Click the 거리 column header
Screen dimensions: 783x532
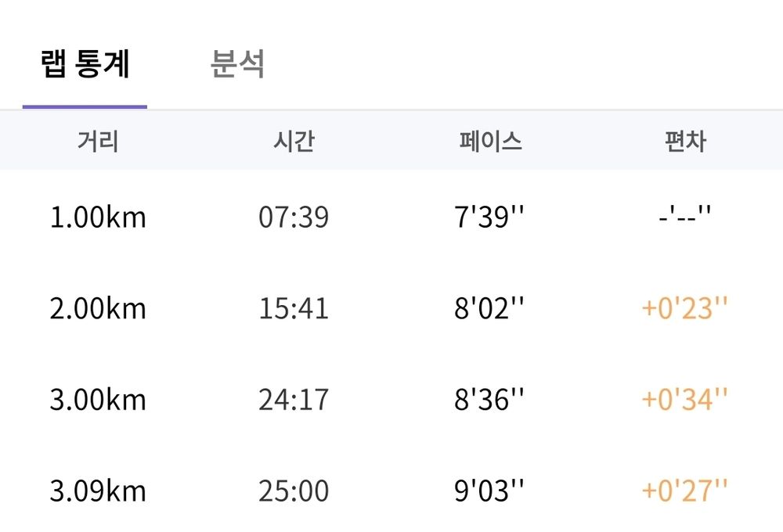(98, 142)
